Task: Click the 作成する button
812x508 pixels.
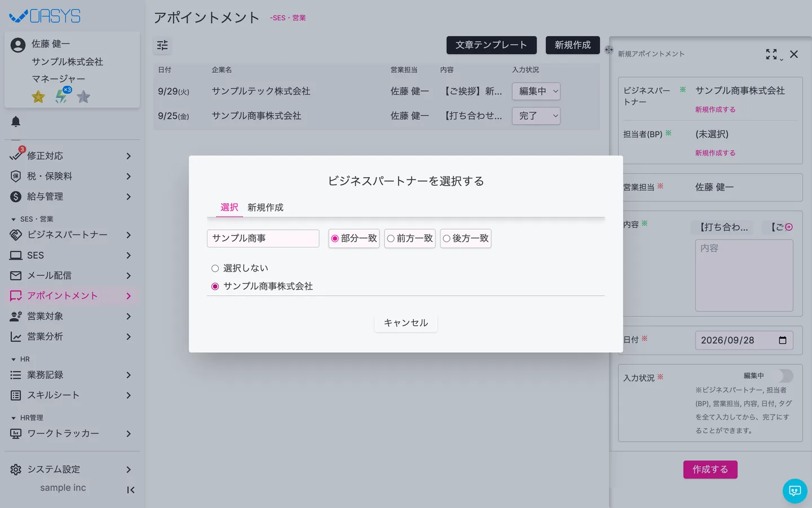Action: [x=710, y=470]
